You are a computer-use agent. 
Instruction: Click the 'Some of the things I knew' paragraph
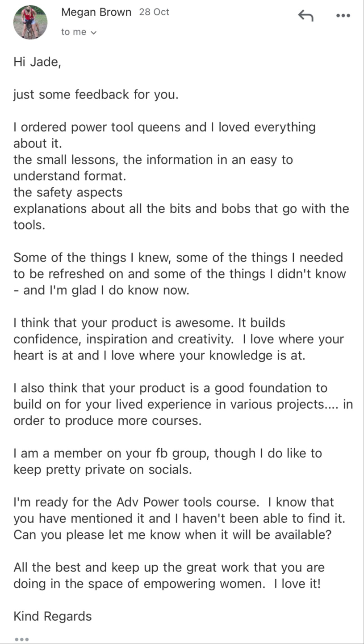(x=179, y=274)
